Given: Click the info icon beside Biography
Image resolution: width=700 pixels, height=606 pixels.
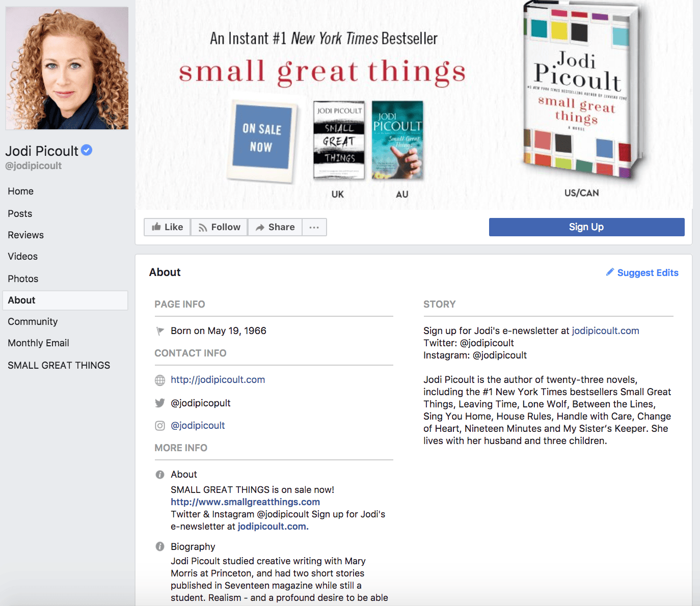Looking at the screenshot, I should (x=160, y=546).
